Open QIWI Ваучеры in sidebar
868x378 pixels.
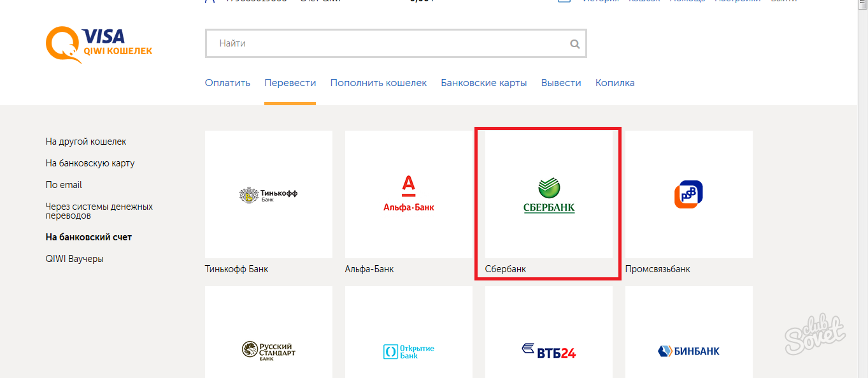pos(75,259)
